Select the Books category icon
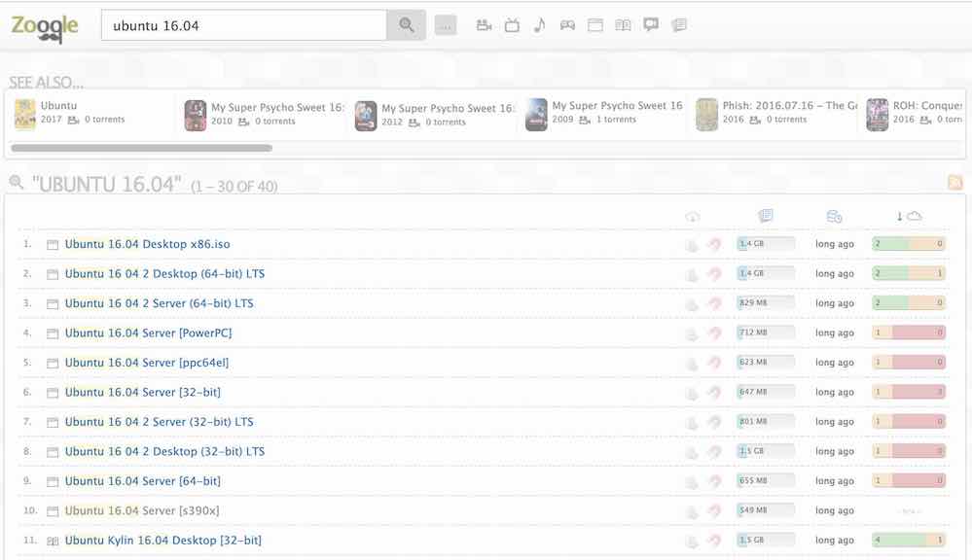Viewport: 972px width, 560px height. (x=623, y=25)
